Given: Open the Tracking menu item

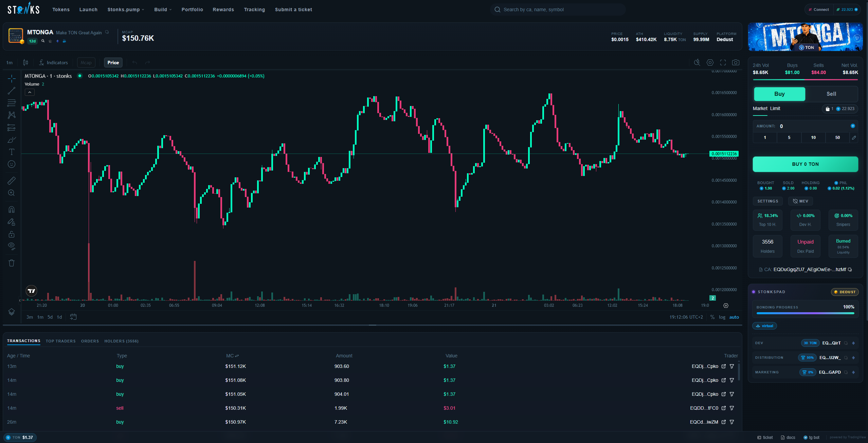Looking at the screenshot, I should click(x=254, y=10).
